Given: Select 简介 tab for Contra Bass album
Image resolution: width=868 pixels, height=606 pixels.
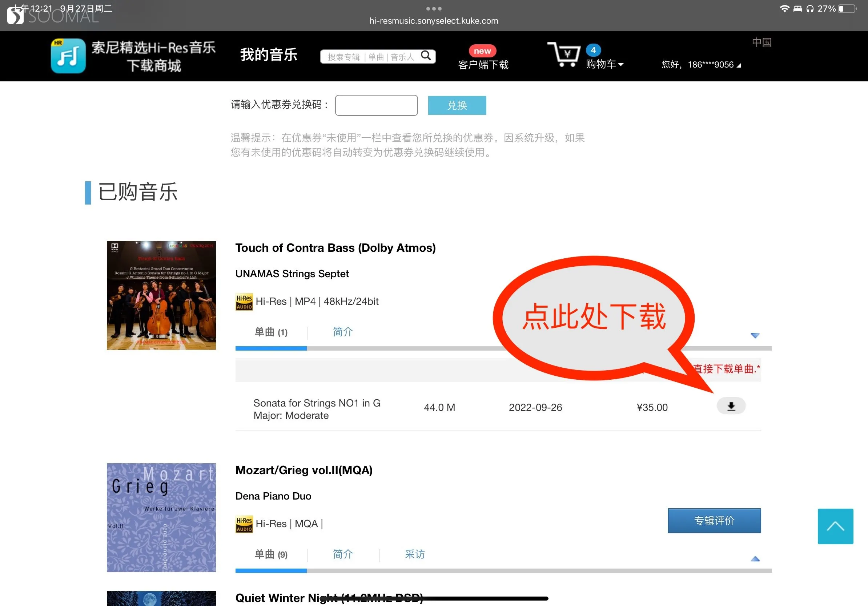Looking at the screenshot, I should [343, 332].
